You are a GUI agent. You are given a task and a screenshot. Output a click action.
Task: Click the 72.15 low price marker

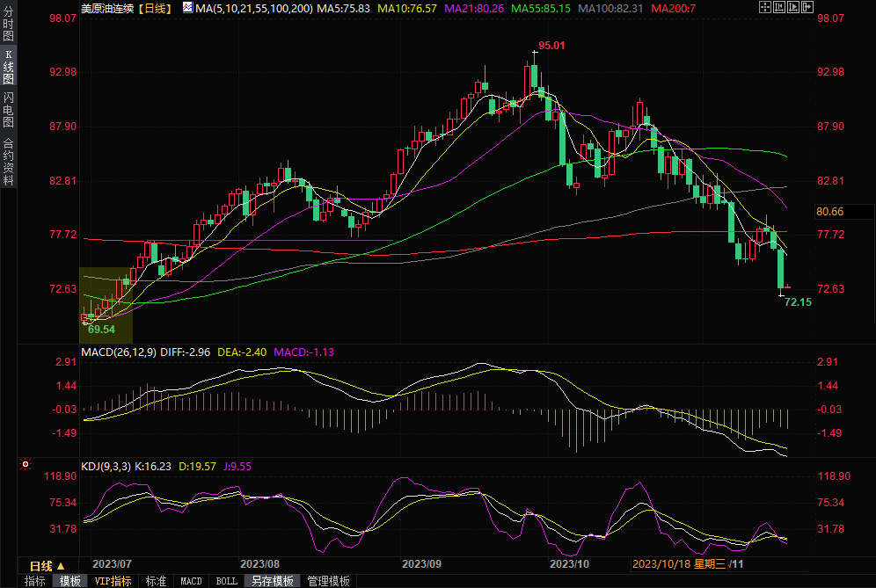point(797,301)
